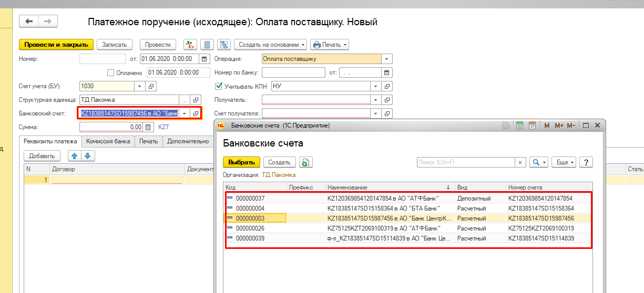Click ellipsis select for Структурная единица
644x293 pixels.
(184, 100)
